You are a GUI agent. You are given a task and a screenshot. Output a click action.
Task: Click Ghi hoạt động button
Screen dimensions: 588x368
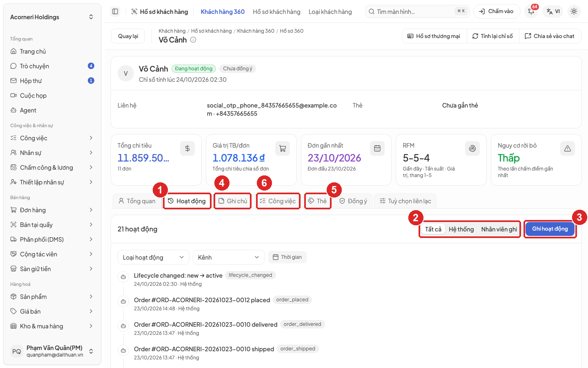550,229
